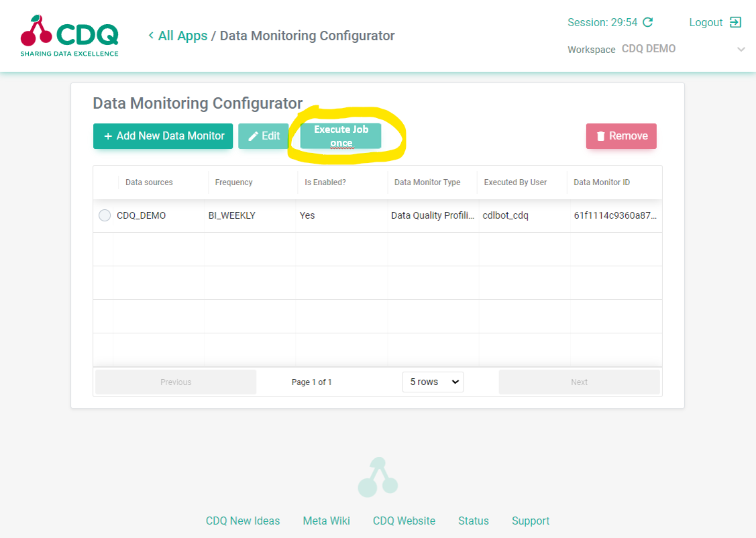Click the red Remove button
This screenshot has width=756, height=538.
(621, 136)
